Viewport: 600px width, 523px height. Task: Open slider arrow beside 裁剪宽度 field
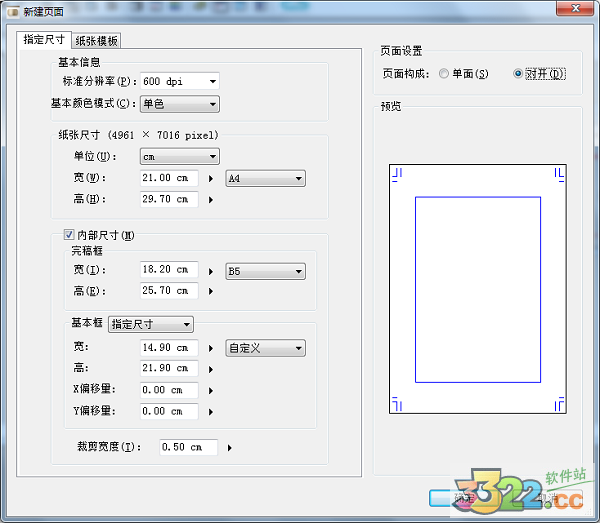point(230,448)
